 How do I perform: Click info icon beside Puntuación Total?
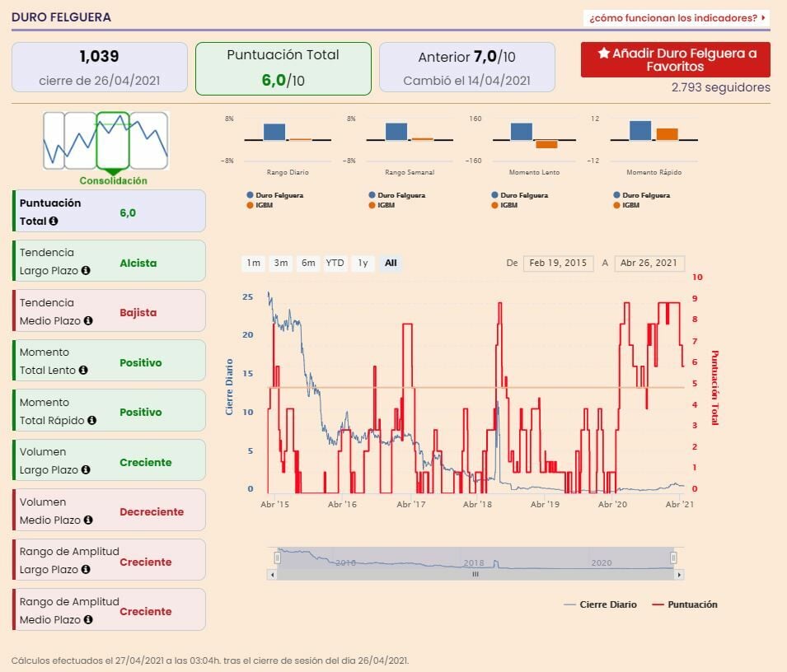click(x=54, y=222)
